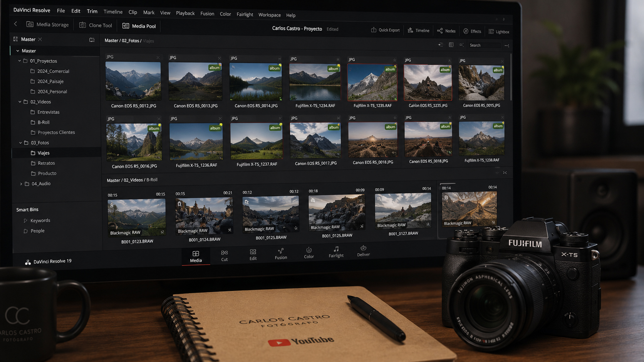This screenshot has width=644, height=362.
Task: Switch to the Cut page
Action: pos(225,256)
